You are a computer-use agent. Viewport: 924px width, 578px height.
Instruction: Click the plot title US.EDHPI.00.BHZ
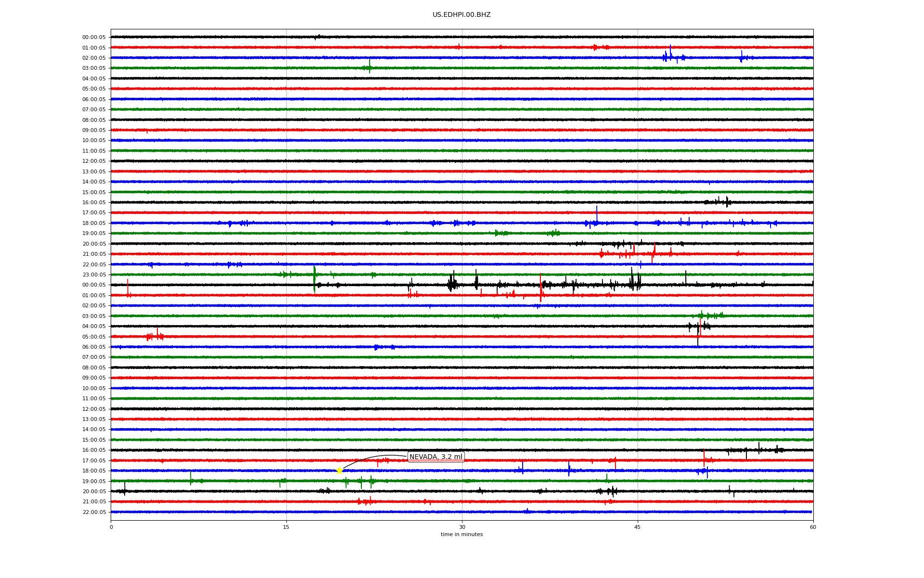(x=461, y=15)
